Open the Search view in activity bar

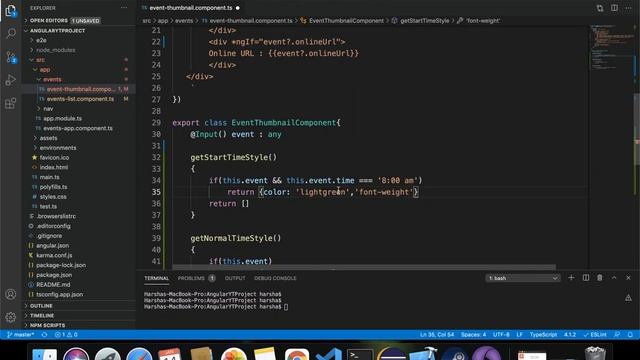tap(11, 33)
